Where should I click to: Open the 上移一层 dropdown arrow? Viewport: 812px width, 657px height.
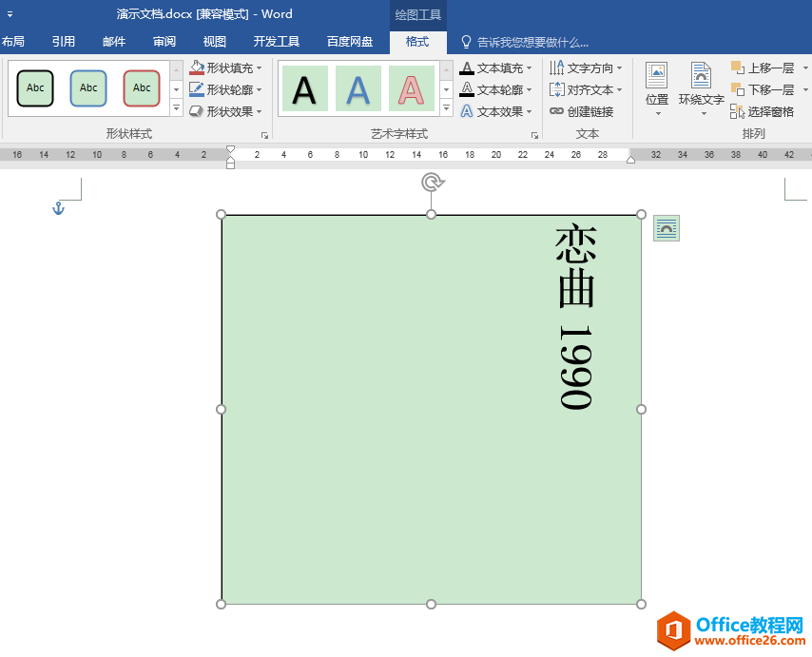(x=805, y=68)
